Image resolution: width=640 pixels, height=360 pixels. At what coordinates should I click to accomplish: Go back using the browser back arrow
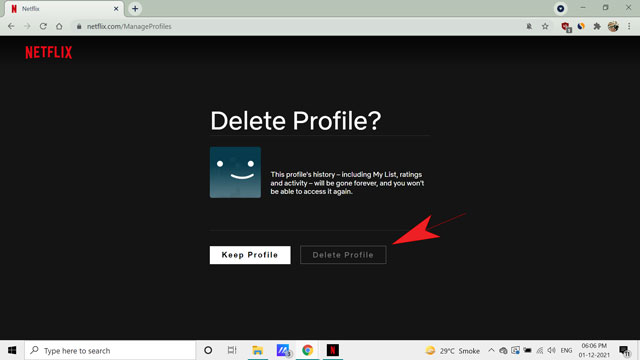point(11,27)
